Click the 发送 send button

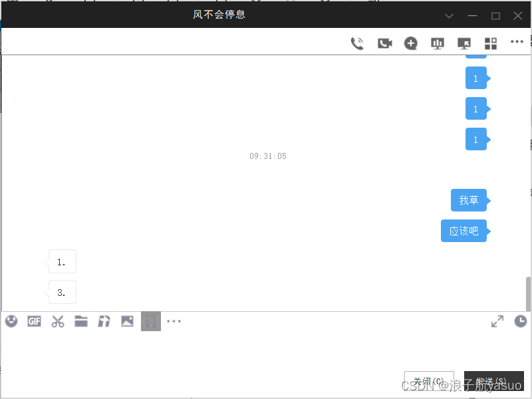[x=493, y=381]
